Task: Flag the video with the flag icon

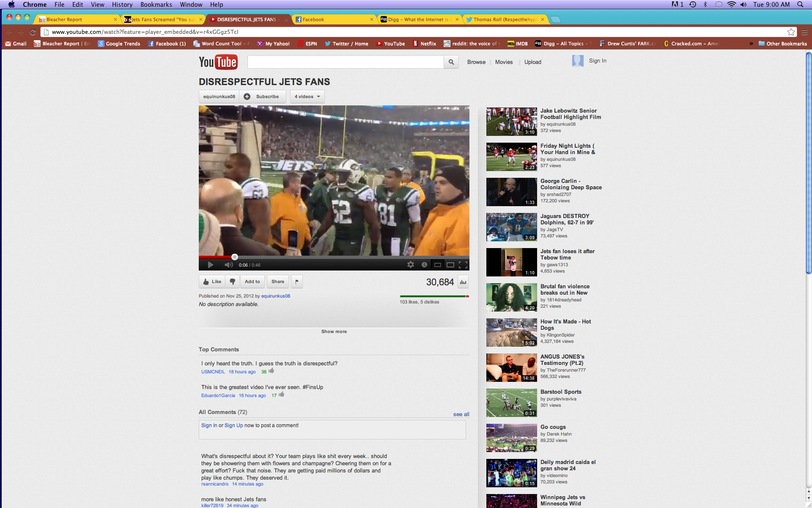Action: pos(296,282)
